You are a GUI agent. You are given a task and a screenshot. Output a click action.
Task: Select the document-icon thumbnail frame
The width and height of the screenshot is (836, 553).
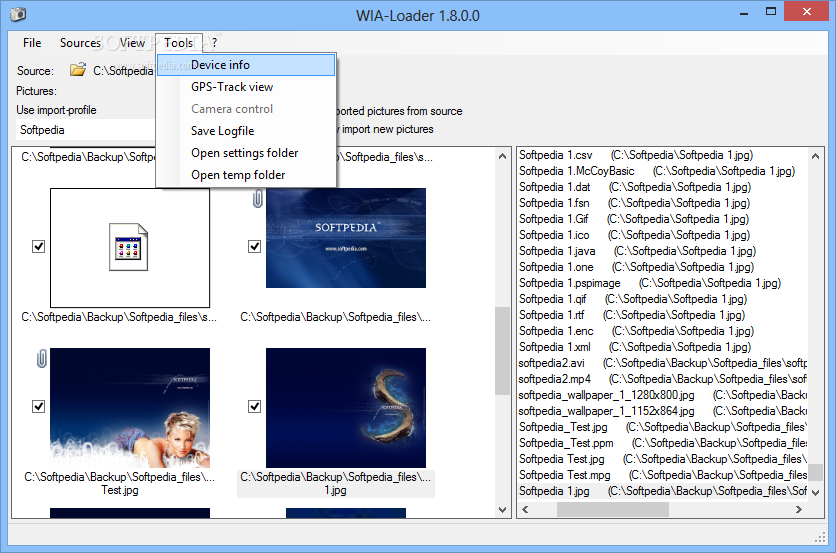tap(130, 248)
